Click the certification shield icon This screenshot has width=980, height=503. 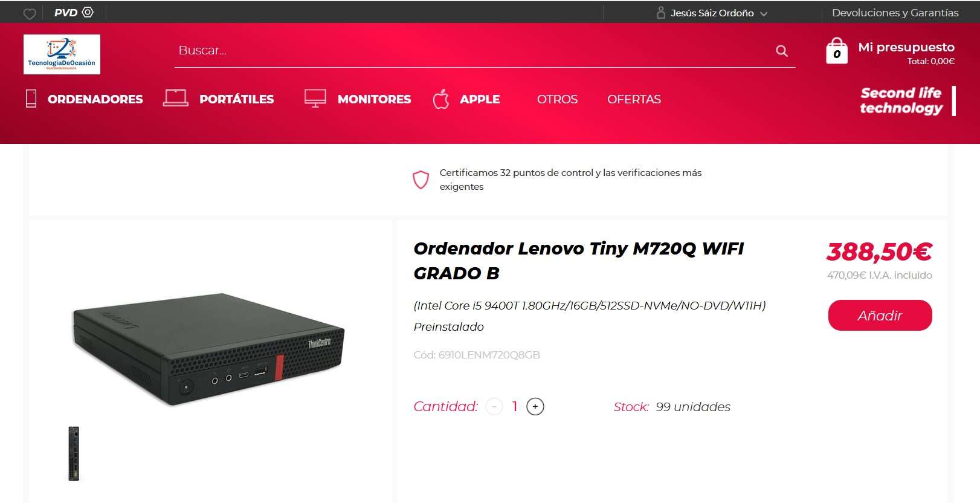click(x=421, y=180)
